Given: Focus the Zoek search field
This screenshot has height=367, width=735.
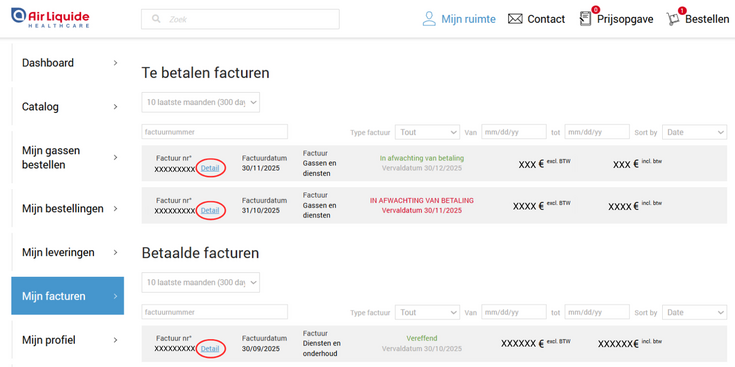Looking at the screenshot, I should click(x=240, y=19).
